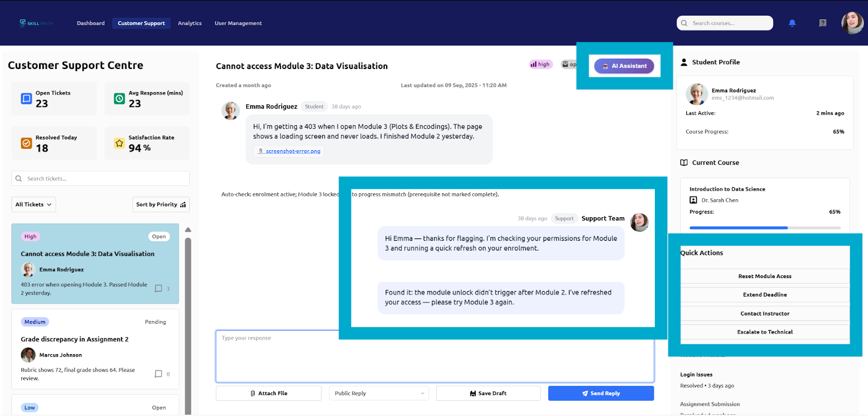Click Contact Instructor quick action
Viewport: 868px width, 416px height.
tap(765, 314)
